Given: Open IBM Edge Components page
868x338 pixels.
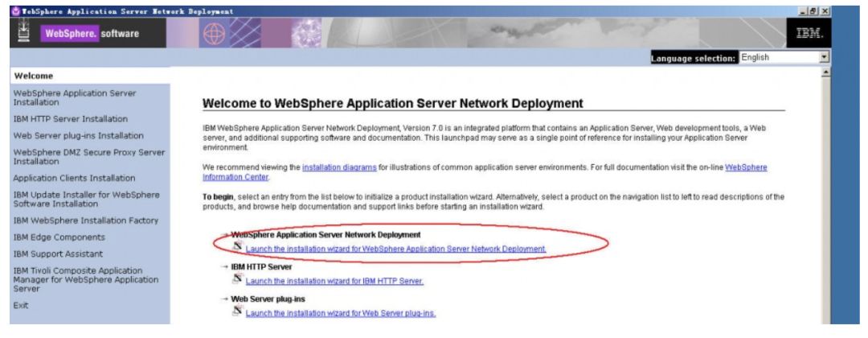Looking at the screenshot, I should [59, 237].
